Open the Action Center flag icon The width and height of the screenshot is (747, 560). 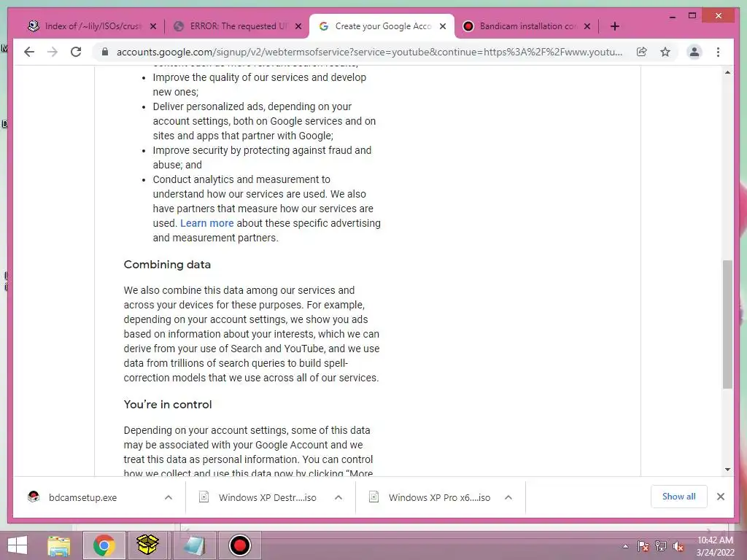643,546
